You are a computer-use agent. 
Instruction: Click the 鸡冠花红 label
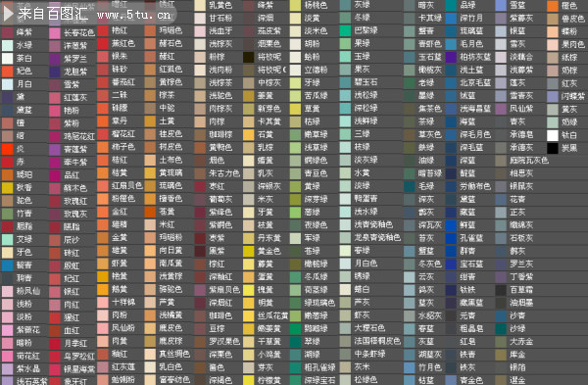click(78, 136)
